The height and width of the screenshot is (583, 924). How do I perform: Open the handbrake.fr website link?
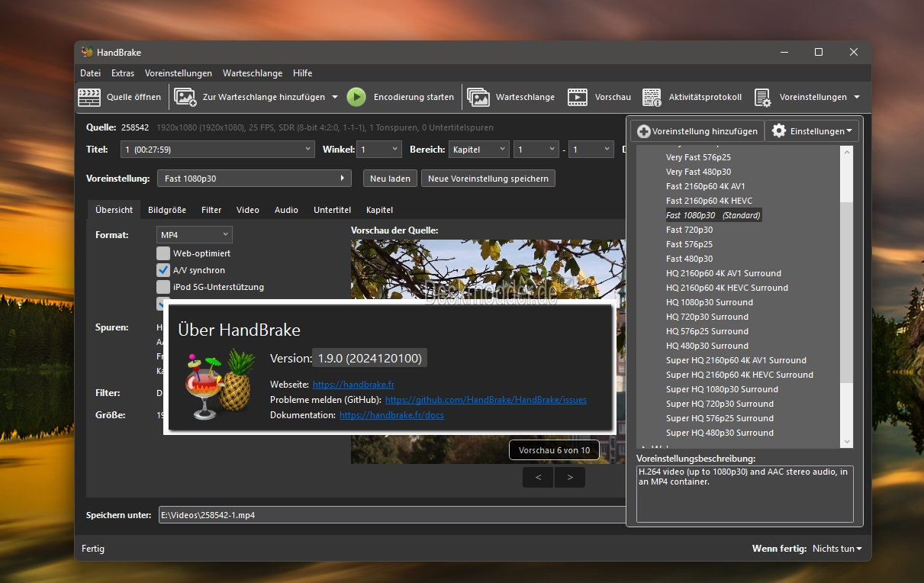click(x=353, y=385)
